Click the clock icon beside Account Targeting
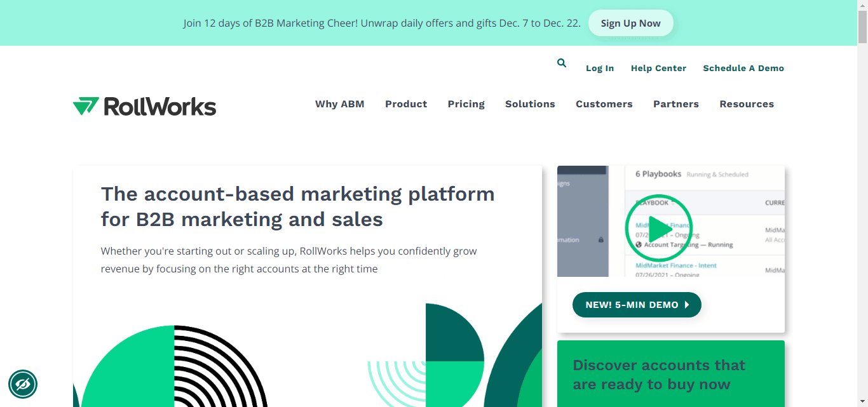The width and height of the screenshot is (868, 407). point(638,244)
